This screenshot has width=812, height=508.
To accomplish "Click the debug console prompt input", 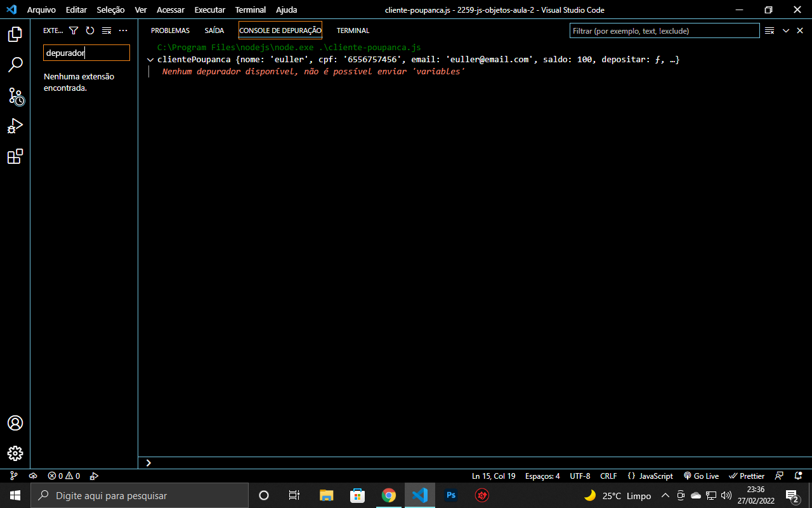I will pyautogui.click(x=476, y=463).
